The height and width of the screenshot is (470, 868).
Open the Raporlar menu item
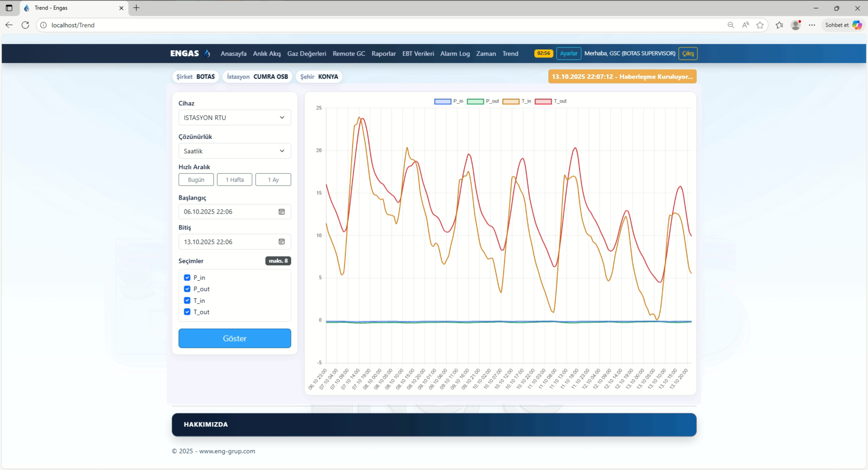pyautogui.click(x=383, y=54)
